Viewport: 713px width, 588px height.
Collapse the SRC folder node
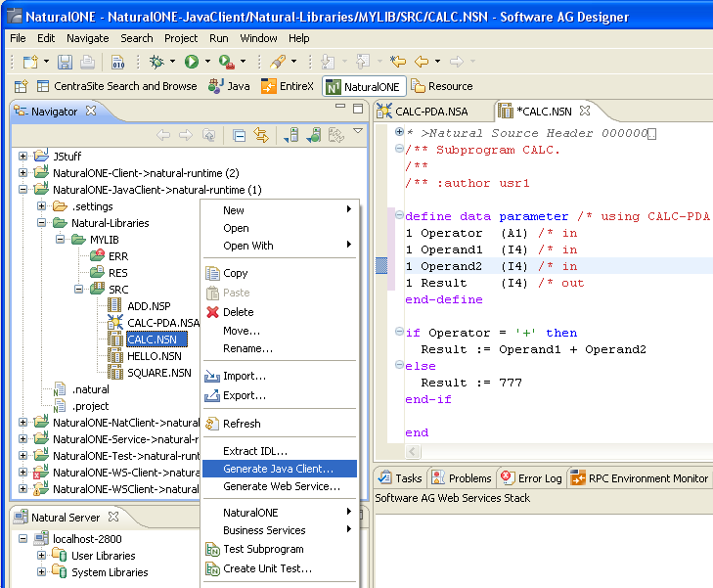tap(78, 290)
